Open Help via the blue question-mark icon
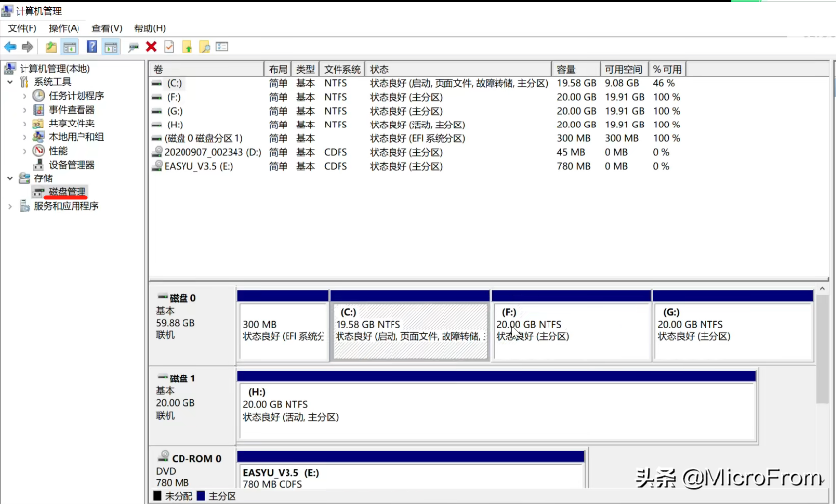 (92, 46)
